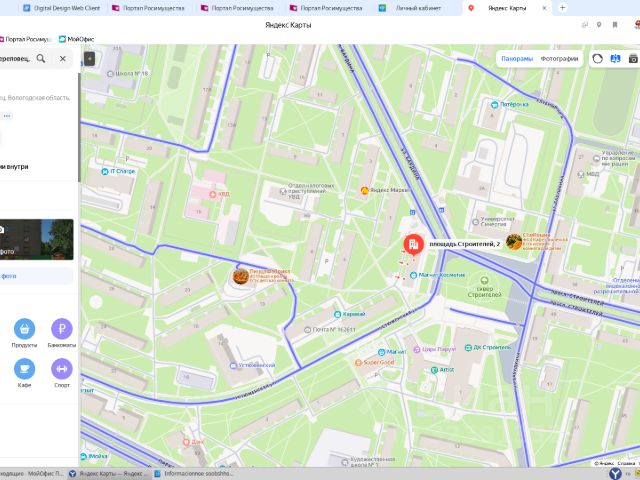Close the Яндекс Карты browser tab

coord(544,8)
